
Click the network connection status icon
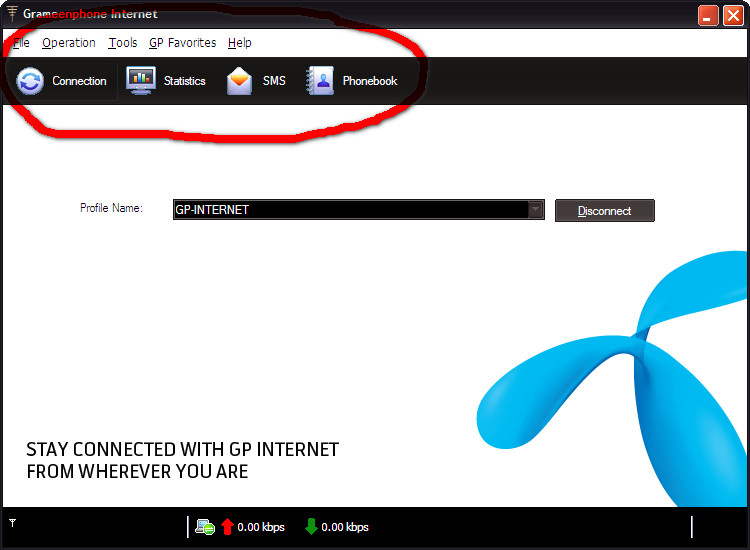[205, 527]
